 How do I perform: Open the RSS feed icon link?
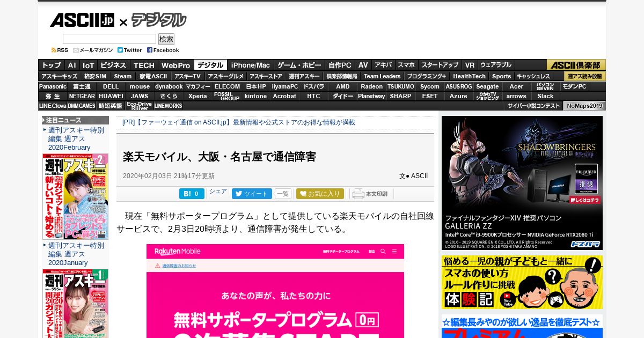[x=60, y=50]
